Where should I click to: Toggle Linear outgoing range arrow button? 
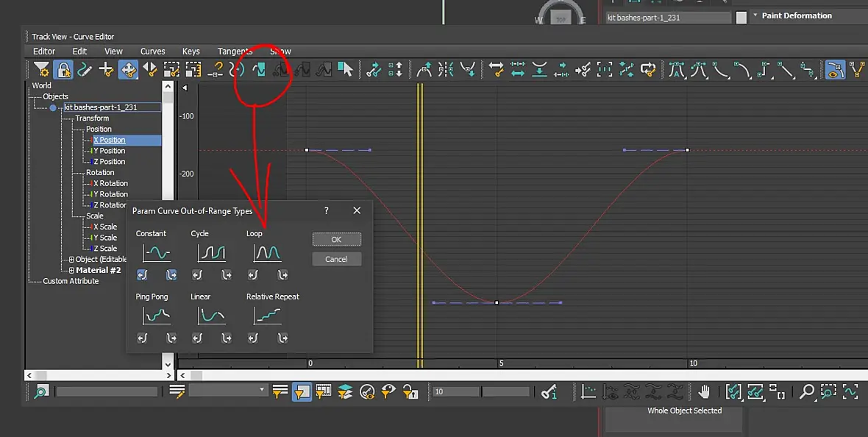tap(227, 338)
